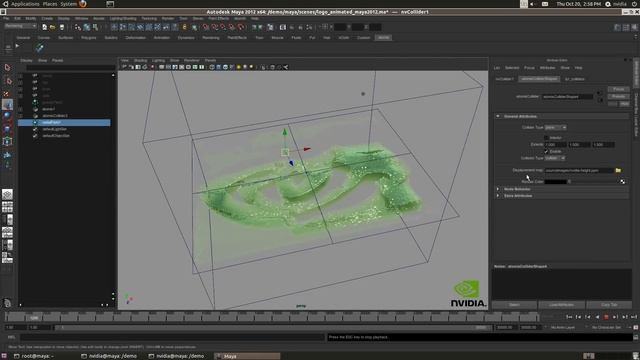Launch Firefox from top panel
The image size is (640, 360).
tap(83, 4)
